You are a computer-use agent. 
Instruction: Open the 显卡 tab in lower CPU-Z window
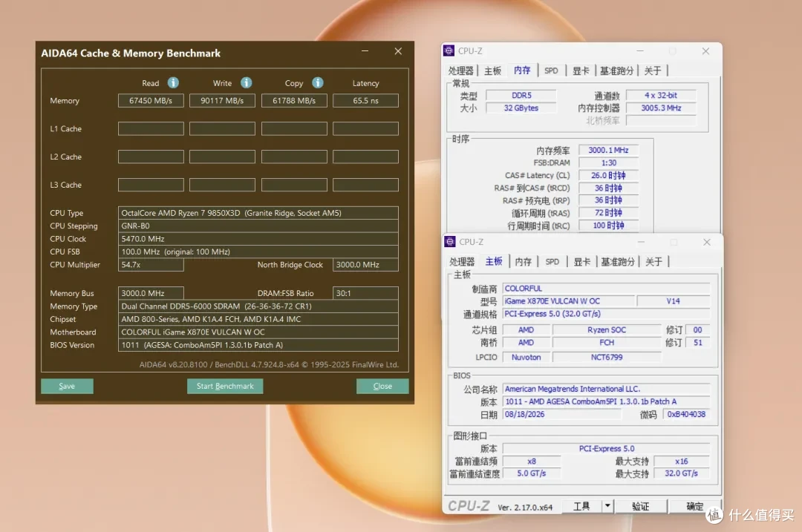[581, 262]
